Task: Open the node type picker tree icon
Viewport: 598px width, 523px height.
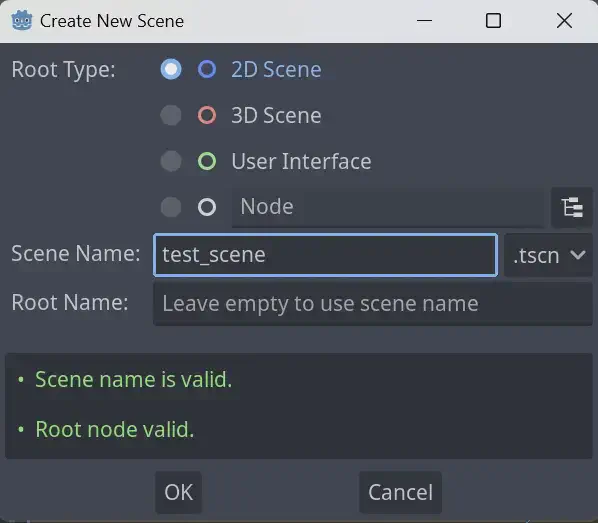Action: pos(572,208)
